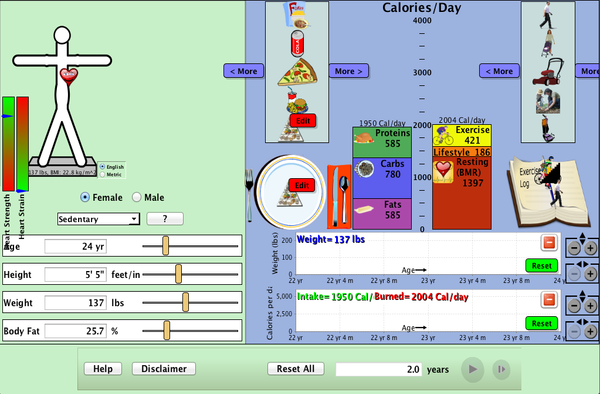600x394 pixels.
Task: Click Reset All
Action: (x=295, y=369)
